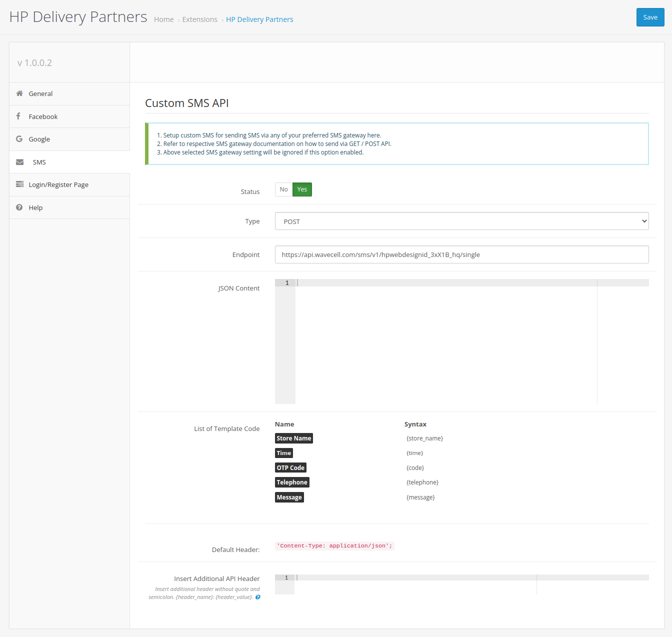Click the question mark icon beside Help
672x637 pixels.
(19, 207)
